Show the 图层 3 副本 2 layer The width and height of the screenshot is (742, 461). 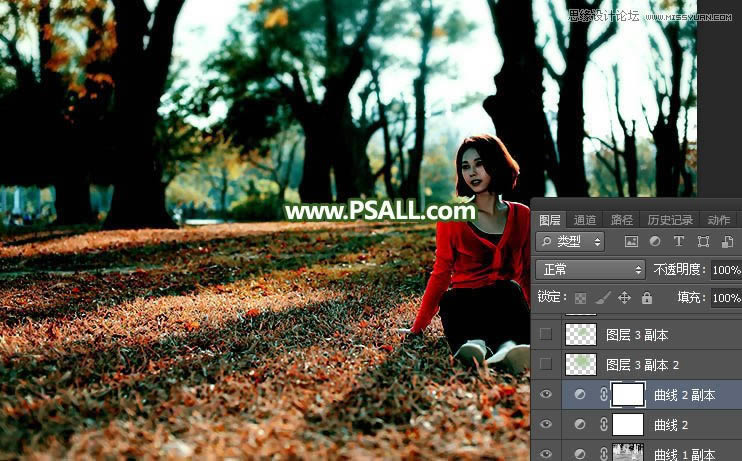(545, 364)
